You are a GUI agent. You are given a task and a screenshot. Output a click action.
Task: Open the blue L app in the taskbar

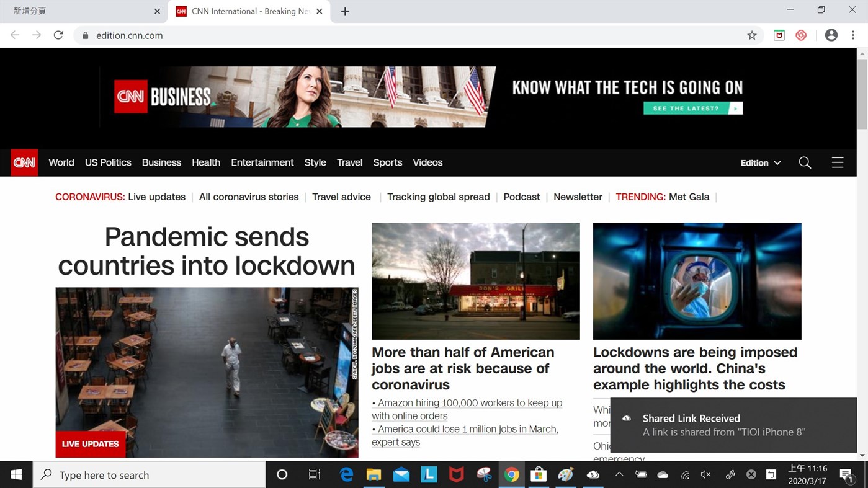click(429, 475)
